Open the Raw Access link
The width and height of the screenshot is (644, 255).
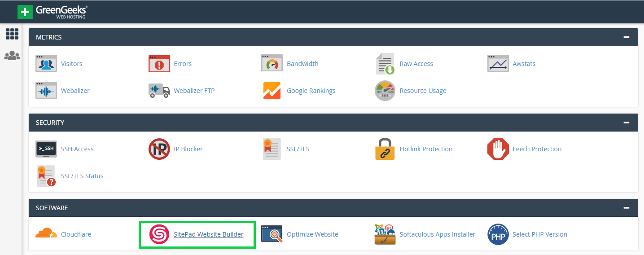[416, 64]
